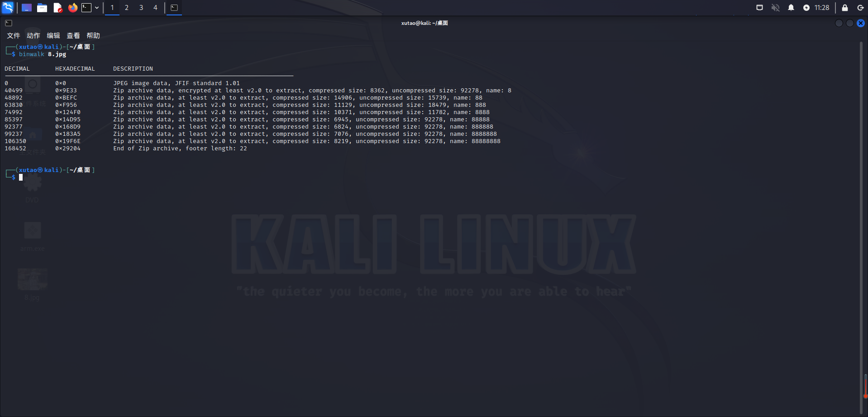This screenshot has height=417, width=868.
Task: Open the 查看 menu
Action: pyautogui.click(x=73, y=36)
